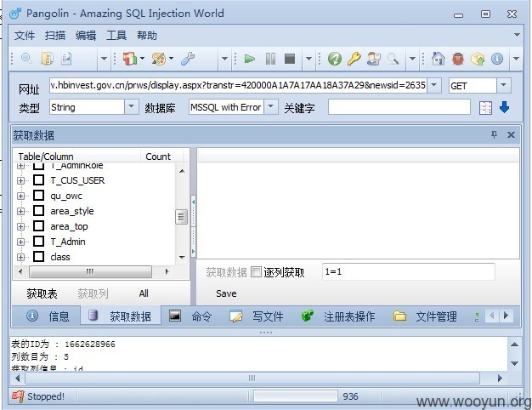Click the grid list icon beside keyword field
The width and height of the screenshot is (532, 410).
coord(485,108)
